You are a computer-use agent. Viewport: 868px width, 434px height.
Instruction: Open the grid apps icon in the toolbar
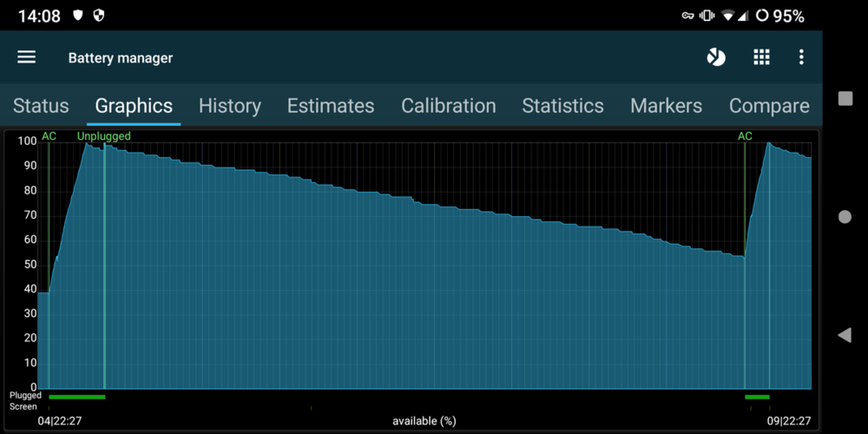(761, 57)
